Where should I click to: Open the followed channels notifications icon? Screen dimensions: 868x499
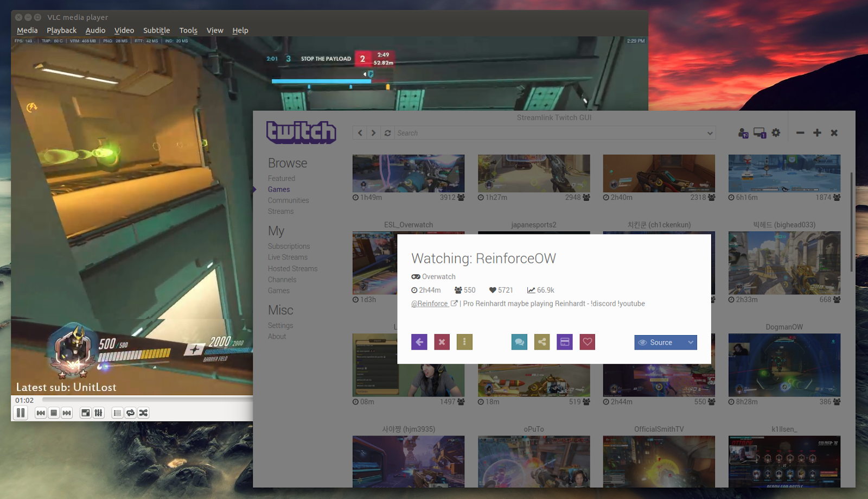click(x=743, y=132)
